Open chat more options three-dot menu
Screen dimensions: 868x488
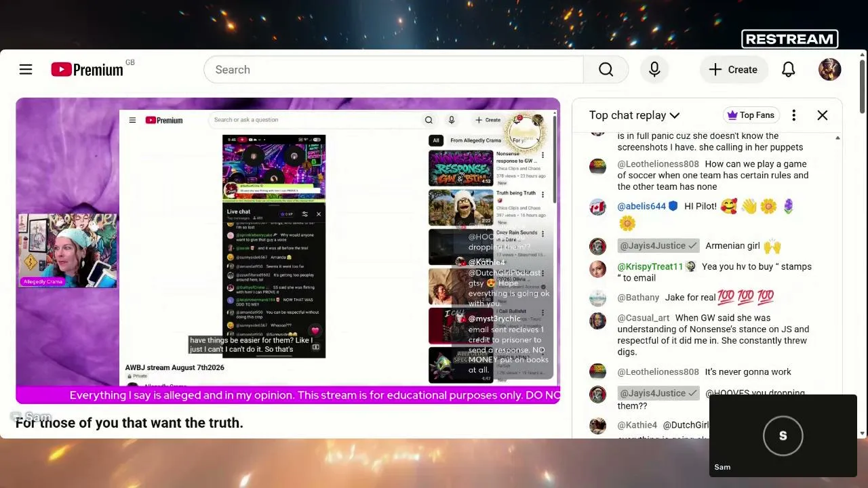point(793,115)
